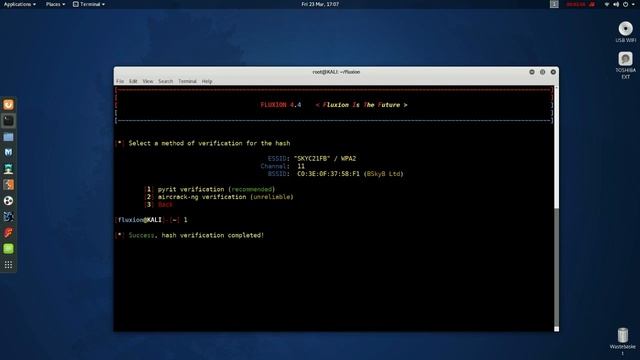Viewport: 640px width, 360px height.
Task: Click '< Fluxion Is The Future >' banner text
Action: [361, 105]
